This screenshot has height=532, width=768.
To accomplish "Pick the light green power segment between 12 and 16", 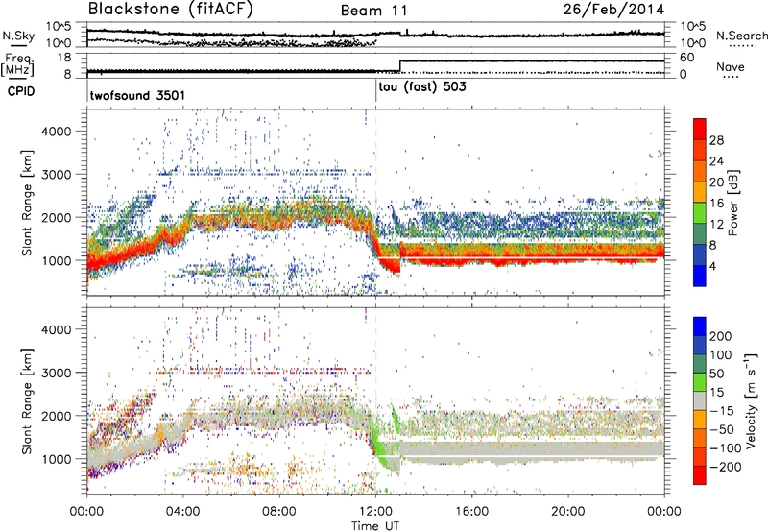I will [700, 213].
